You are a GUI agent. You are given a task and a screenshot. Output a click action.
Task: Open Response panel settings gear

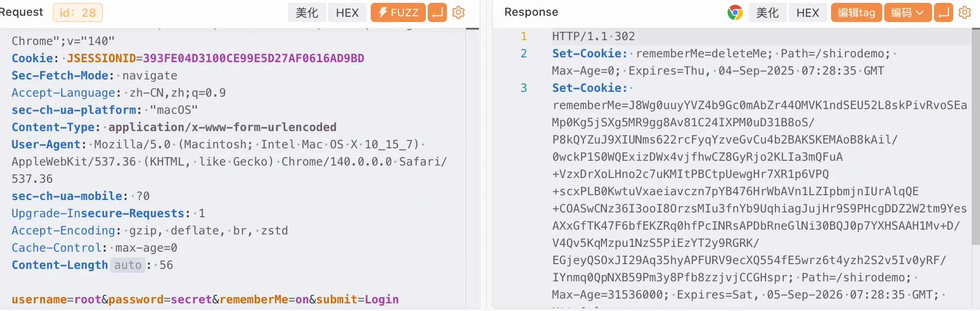tap(965, 12)
